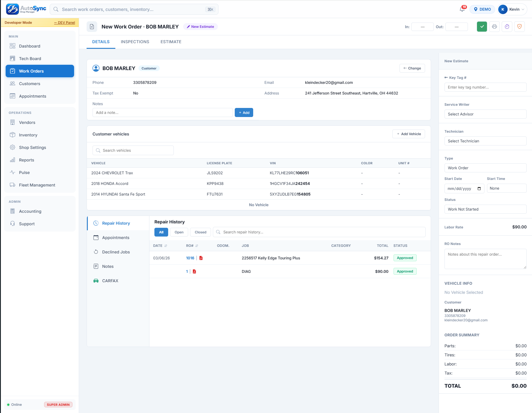Open notifications from the bell icon

tap(462, 9)
